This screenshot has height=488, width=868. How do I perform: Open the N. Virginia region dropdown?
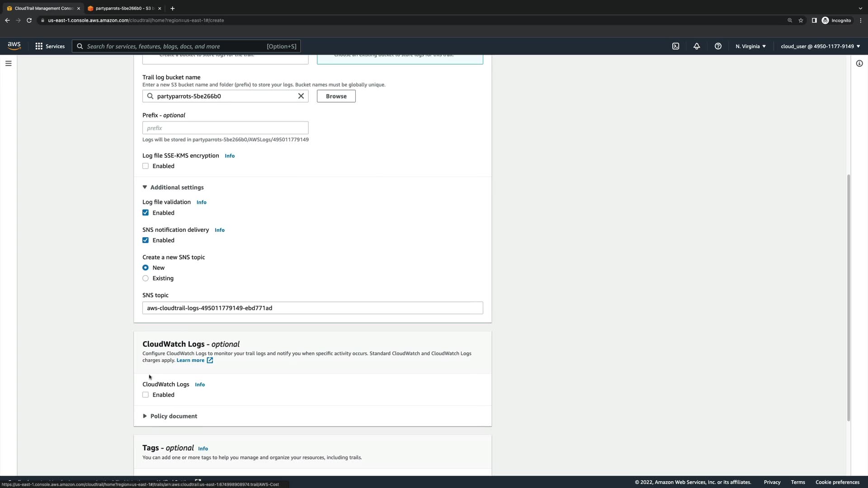(x=750, y=46)
